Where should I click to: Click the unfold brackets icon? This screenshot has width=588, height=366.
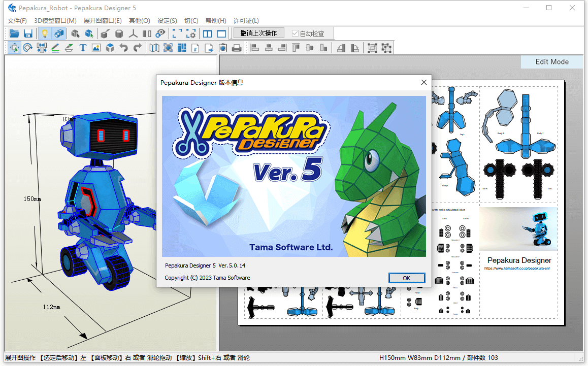click(177, 34)
